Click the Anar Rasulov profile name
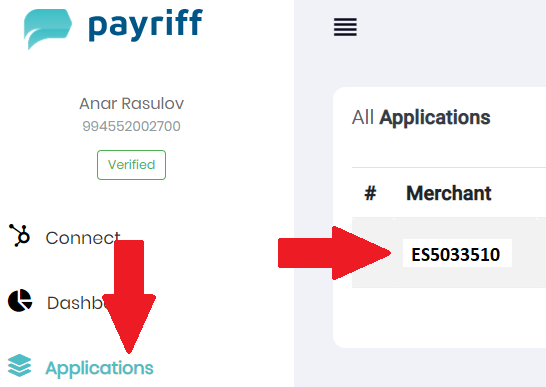The height and width of the screenshot is (387, 546). click(x=131, y=103)
